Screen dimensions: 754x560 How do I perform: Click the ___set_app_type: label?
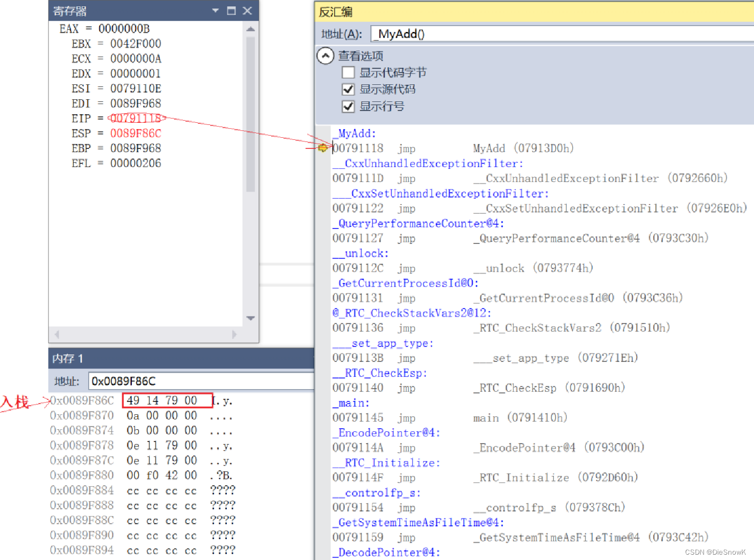383,343
